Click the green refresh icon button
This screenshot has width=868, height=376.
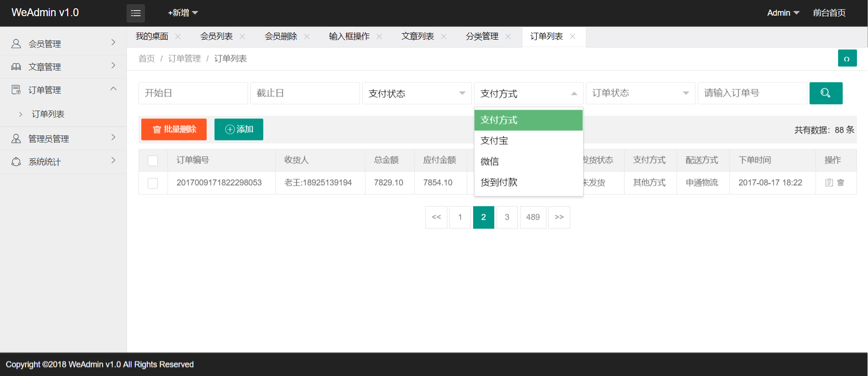point(847,59)
